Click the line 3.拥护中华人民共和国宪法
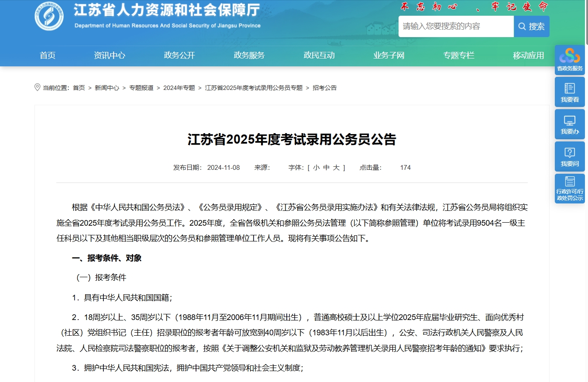 tap(188, 368)
